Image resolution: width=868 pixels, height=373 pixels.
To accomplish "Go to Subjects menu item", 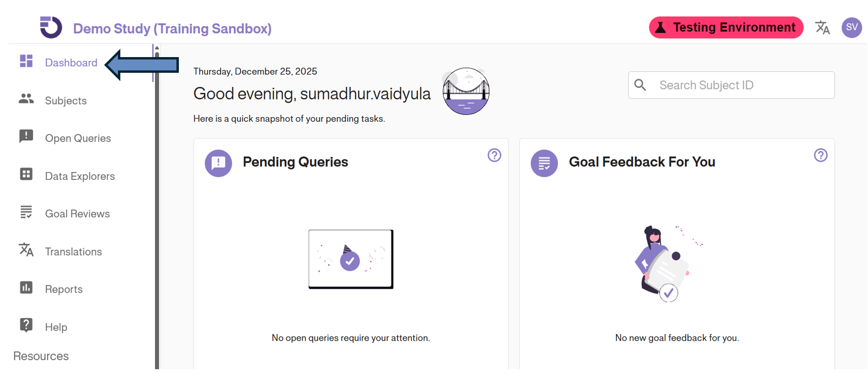I will tap(66, 101).
